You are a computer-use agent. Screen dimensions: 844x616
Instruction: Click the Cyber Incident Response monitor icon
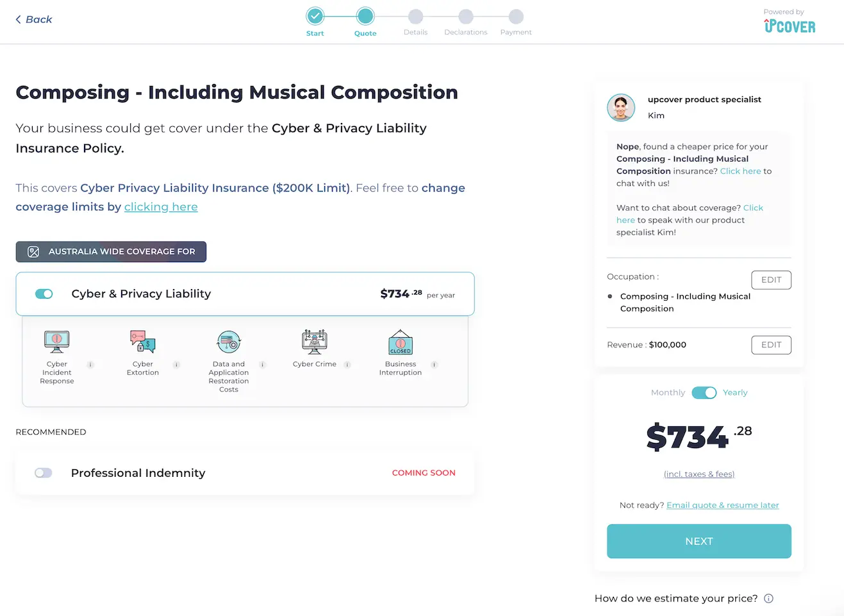[x=56, y=342]
